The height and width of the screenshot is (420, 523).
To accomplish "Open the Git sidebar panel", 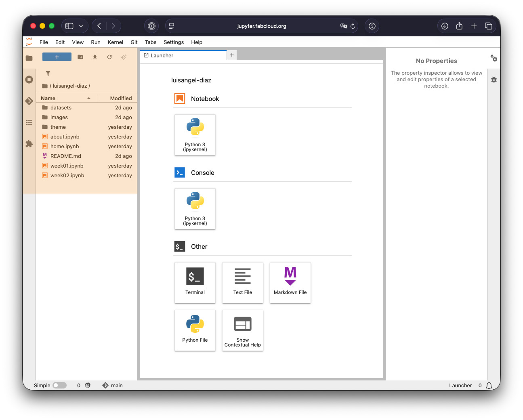I will 29,101.
